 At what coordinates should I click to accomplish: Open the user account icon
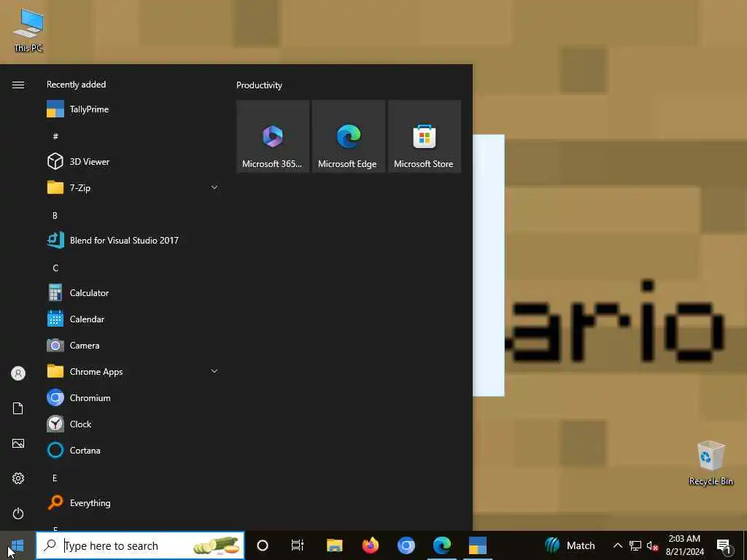(18, 373)
